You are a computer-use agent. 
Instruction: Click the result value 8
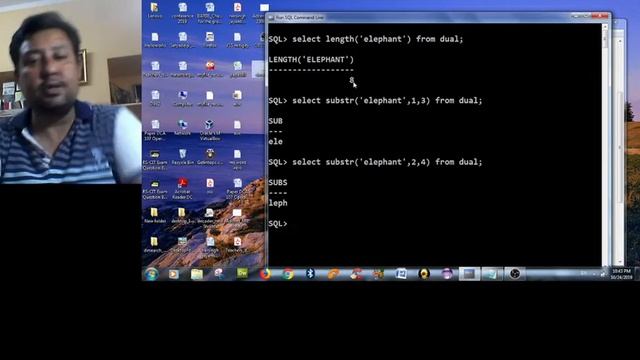[351, 80]
